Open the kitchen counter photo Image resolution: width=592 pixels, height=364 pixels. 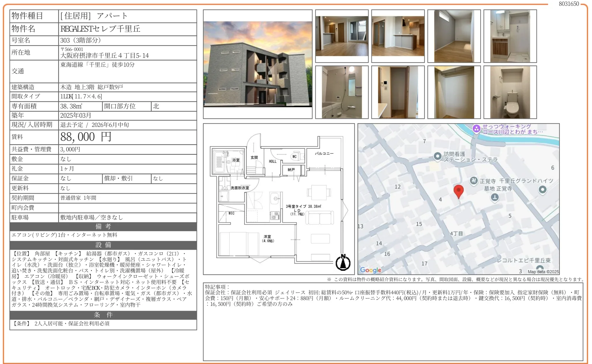click(398, 36)
